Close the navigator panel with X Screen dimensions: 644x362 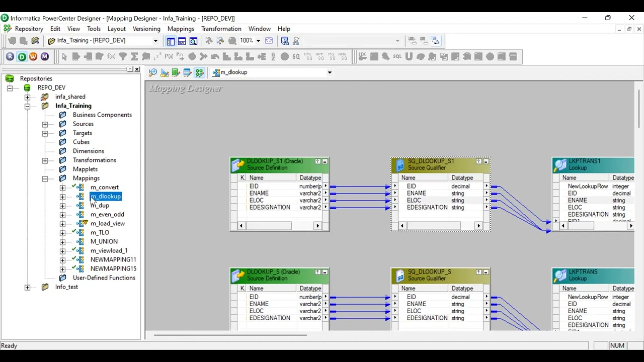pos(137,69)
